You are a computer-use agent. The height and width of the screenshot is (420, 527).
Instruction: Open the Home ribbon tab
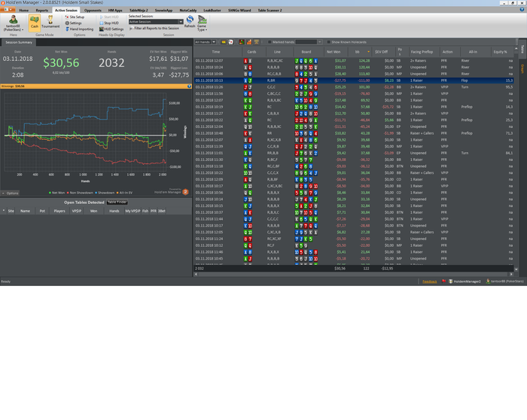pyautogui.click(x=24, y=11)
